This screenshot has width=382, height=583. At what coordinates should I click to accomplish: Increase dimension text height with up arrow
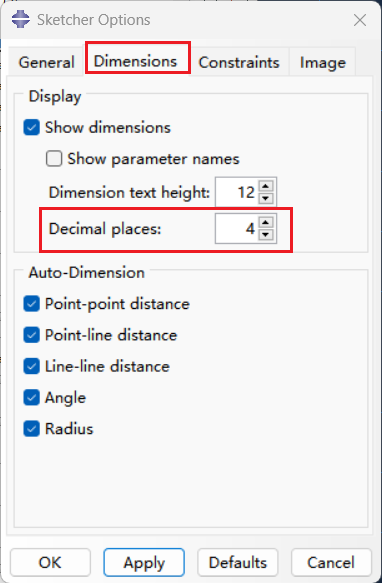266,186
